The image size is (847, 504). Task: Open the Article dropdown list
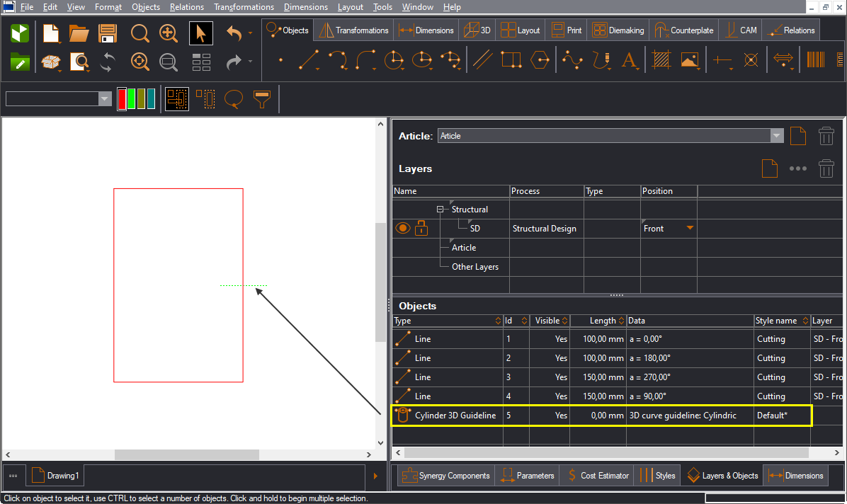(777, 136)
